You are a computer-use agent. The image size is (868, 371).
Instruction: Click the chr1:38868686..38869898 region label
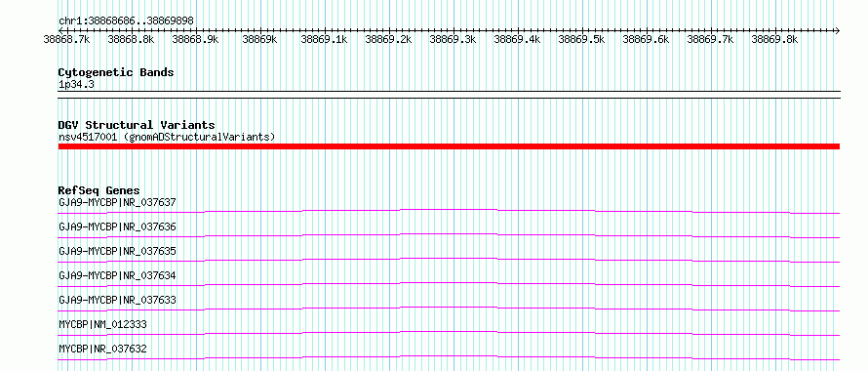[x=126, y=21]
